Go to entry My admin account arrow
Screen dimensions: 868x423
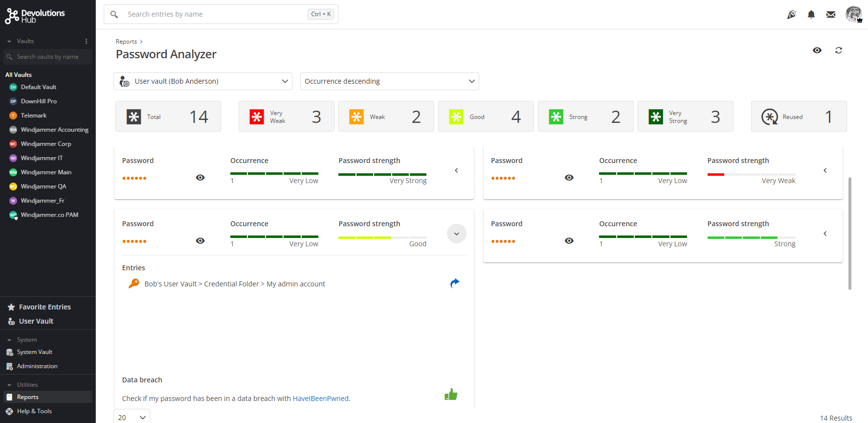point(455,283)
